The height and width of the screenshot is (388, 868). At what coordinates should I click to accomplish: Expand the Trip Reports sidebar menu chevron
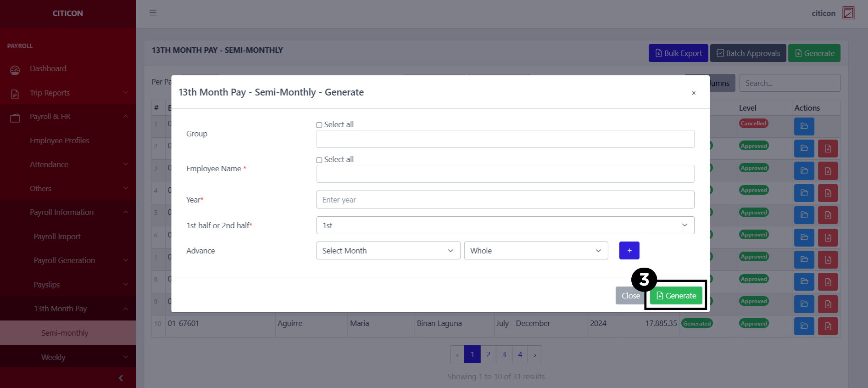click(x=126, y=93)
